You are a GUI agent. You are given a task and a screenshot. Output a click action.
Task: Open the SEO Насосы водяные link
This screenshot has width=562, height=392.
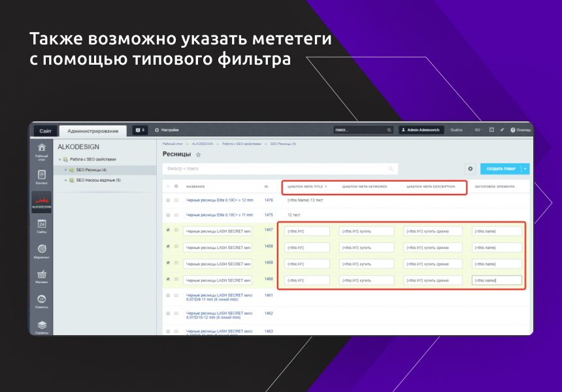tap(97, 180)
